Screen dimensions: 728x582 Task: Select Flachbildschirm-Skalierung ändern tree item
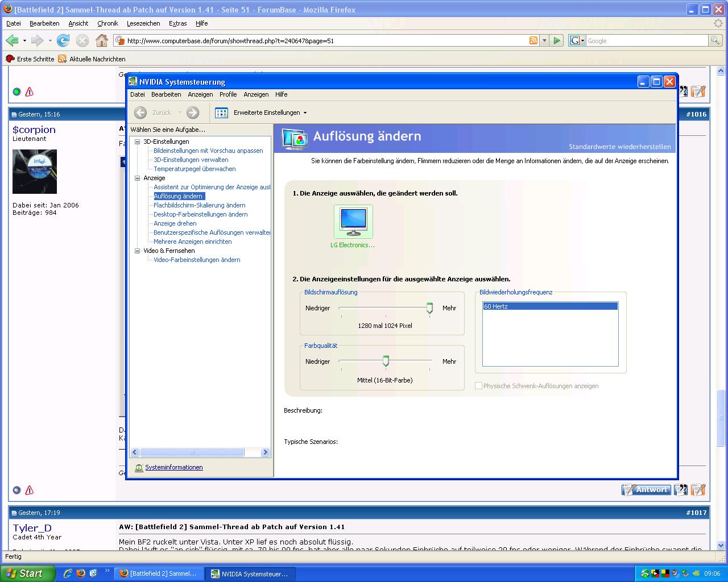[x=200, y=205]
